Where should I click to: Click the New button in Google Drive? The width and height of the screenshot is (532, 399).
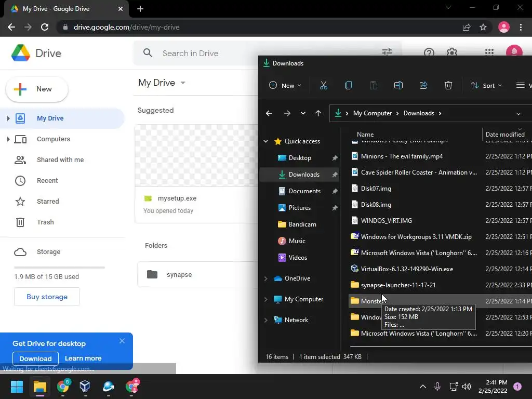[x=37, y=89]
